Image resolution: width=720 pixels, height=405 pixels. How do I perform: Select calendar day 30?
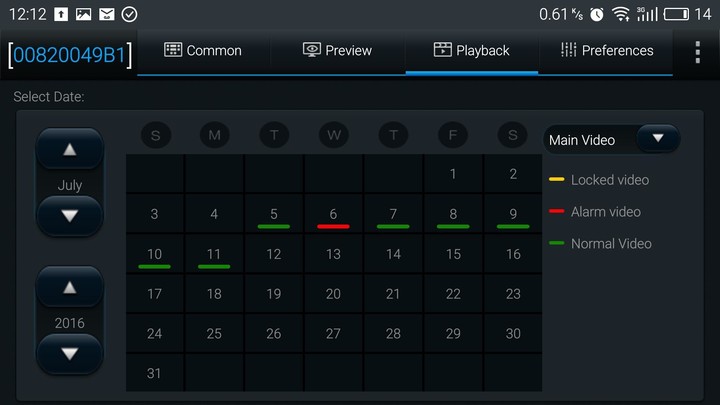point(513,333)
